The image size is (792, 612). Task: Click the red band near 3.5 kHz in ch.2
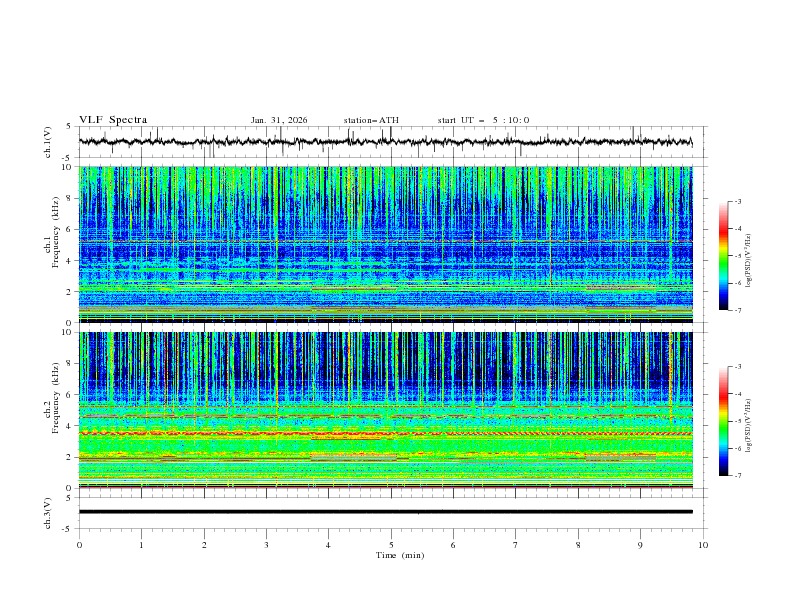(385, 434)
